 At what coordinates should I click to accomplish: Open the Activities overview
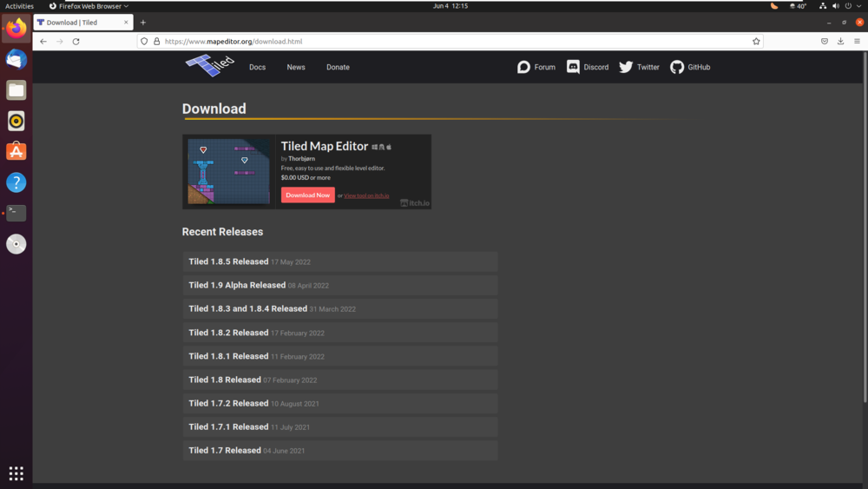click(19, 6)
